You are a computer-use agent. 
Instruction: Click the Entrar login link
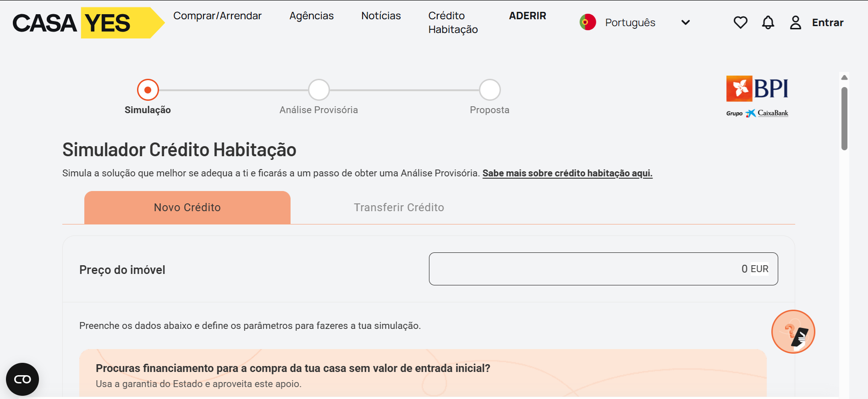828,22
